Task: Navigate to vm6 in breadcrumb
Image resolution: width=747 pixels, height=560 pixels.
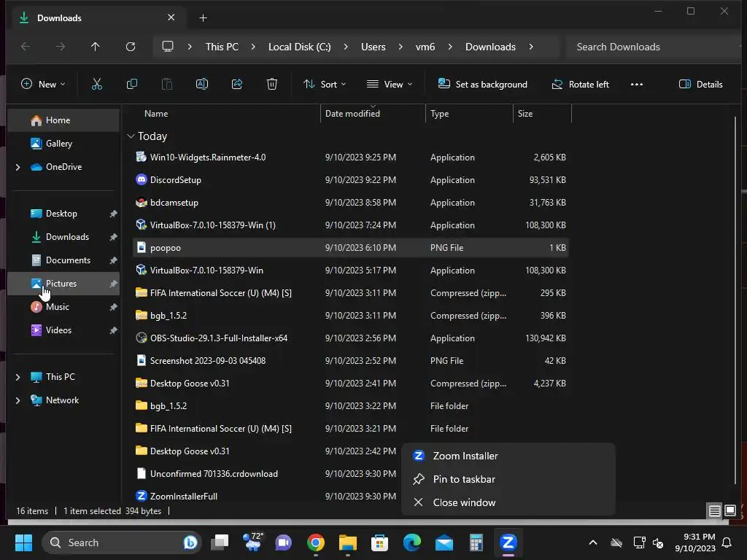Action: 425,47
